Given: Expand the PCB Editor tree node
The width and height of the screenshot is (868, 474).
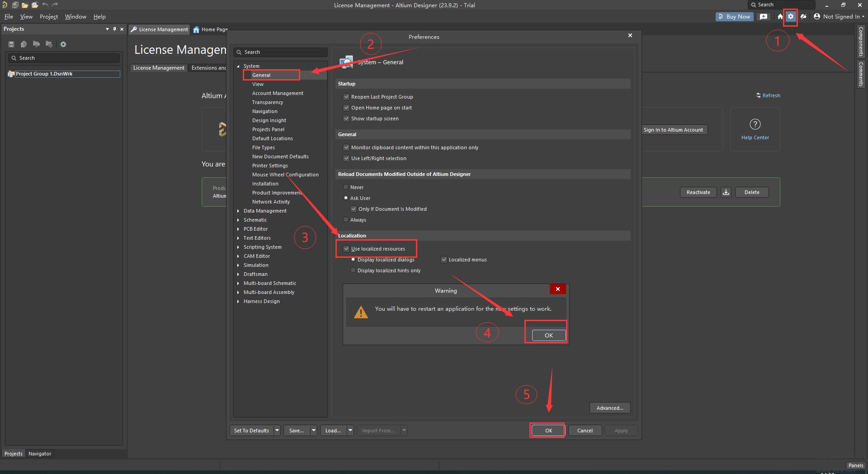Looking at the screenshot, I should point(239,229).
